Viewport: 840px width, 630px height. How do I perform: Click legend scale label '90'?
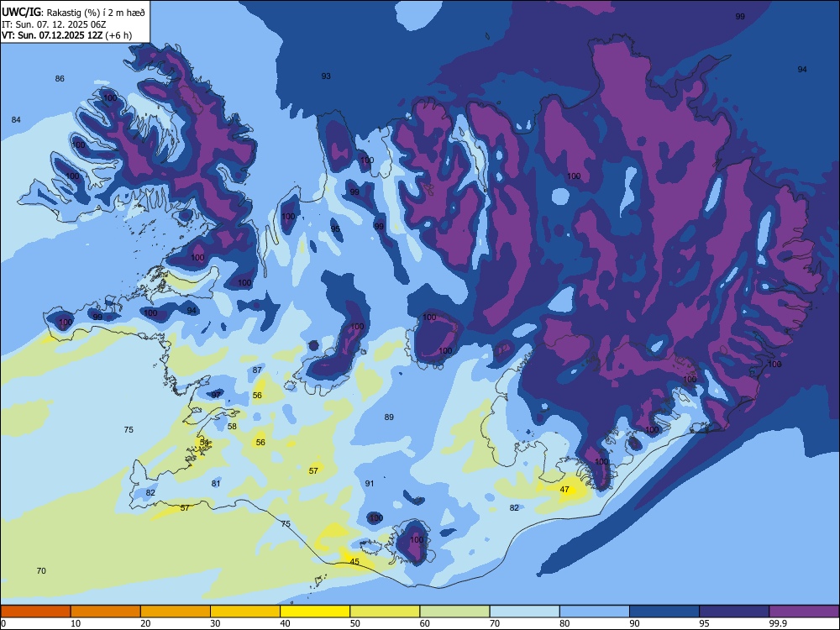pyautogui.click(x=635, y=623)
